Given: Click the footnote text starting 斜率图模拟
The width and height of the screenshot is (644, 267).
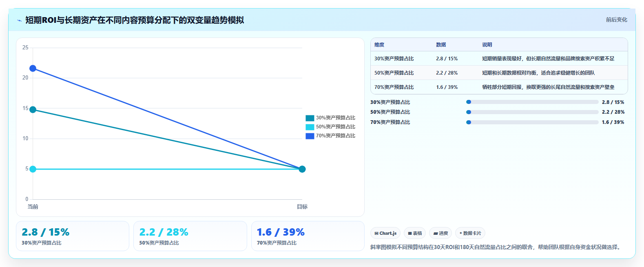Looking at the screenshot, I should (x=496, y=247).
